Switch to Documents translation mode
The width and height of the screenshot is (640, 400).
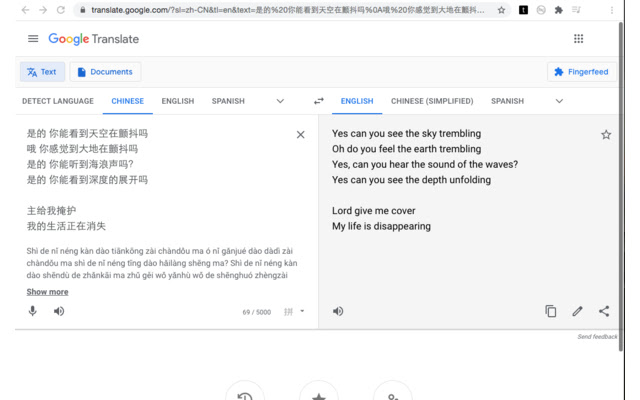(x=105, y=72)
